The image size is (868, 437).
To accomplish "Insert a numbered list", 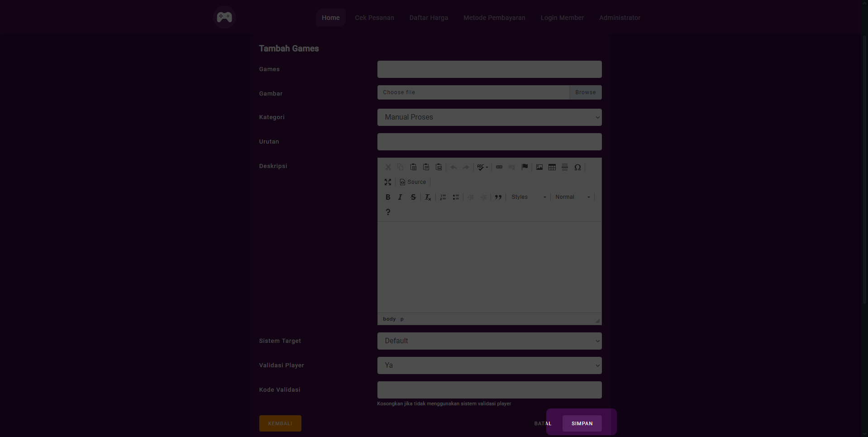I will (443, 197).
